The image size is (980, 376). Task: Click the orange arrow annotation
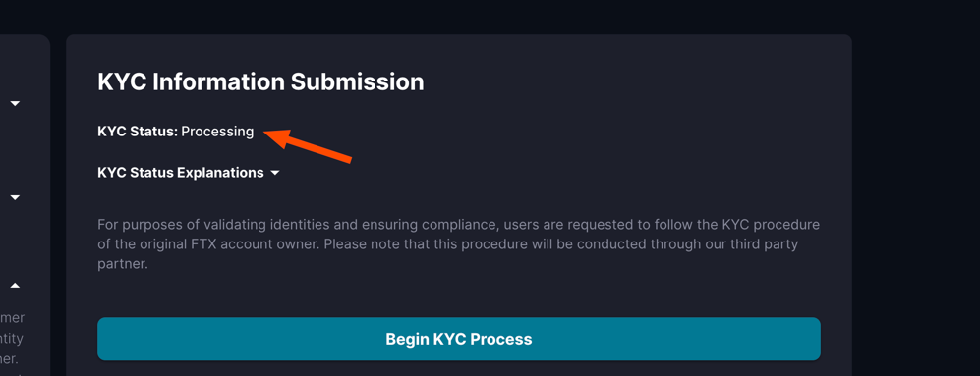(308, 145)
